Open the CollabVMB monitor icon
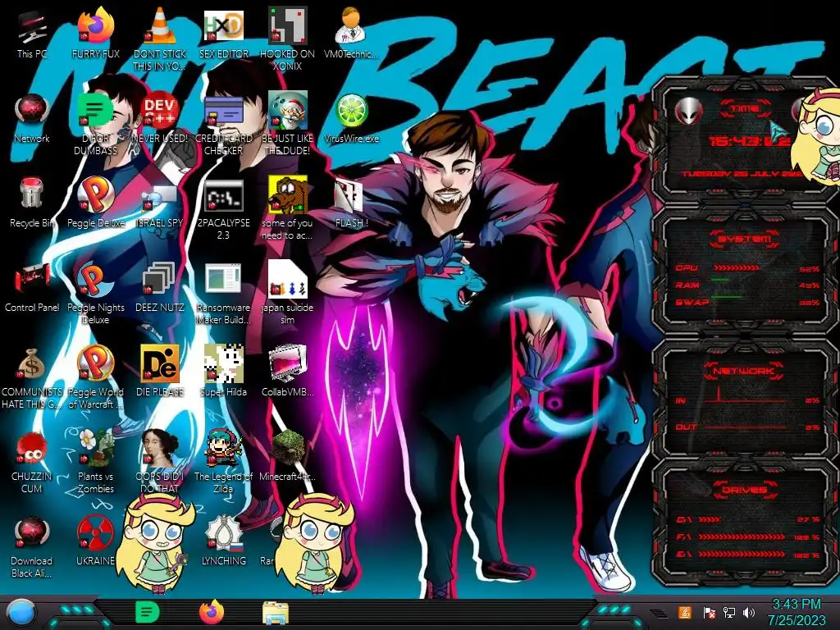This screenshot has height=630, width=840. [287, 372]
